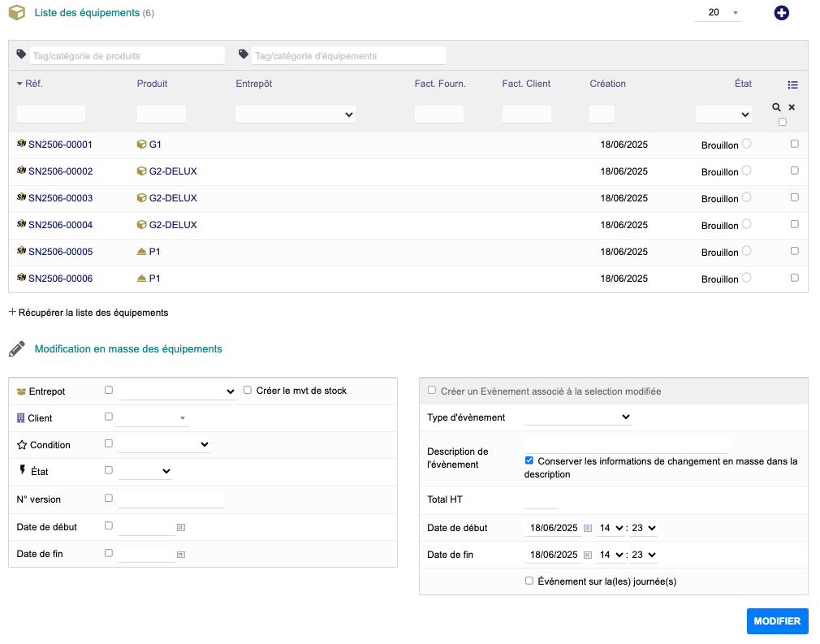Open the Condition dropdown in mass edit
820x644 pixels.
pyautogui.click(x=164, y=445)
